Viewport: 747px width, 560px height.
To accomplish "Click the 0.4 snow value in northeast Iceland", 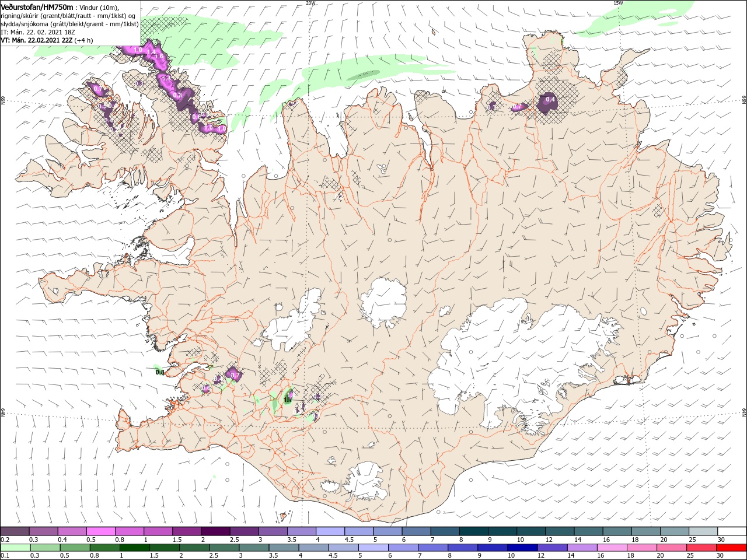I will (550, 100).
